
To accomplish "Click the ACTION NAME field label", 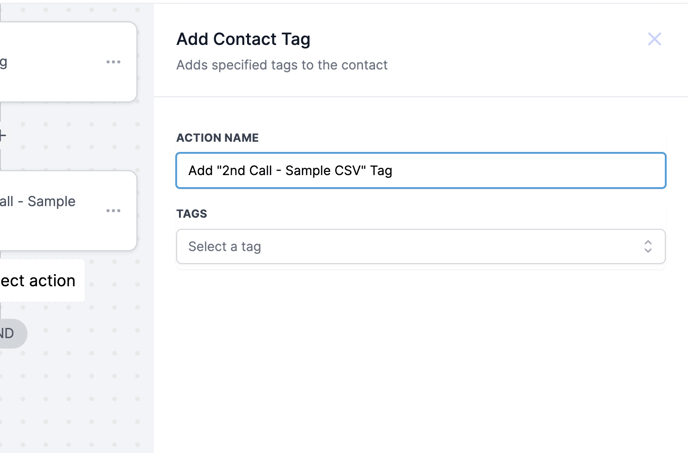I will (x=217, y=138).
